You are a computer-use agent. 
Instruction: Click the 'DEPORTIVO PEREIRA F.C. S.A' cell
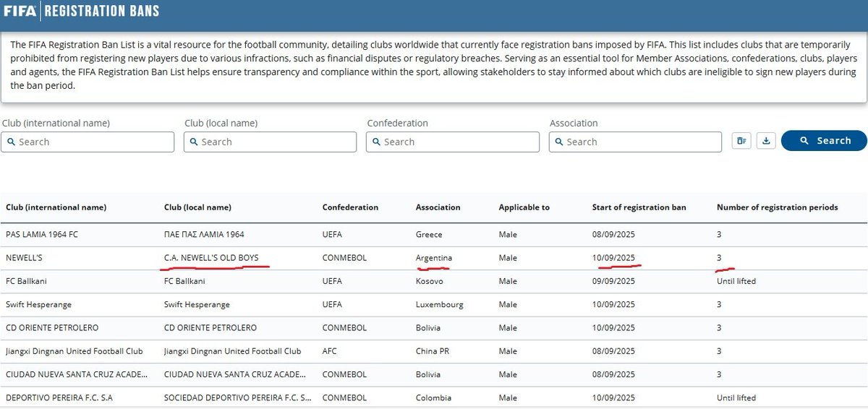click(59, 398)
